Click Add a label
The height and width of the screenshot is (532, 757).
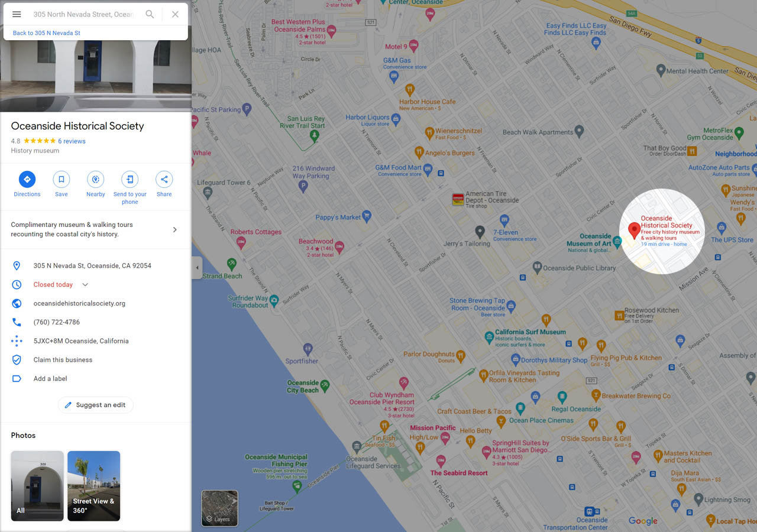(50, 379)
